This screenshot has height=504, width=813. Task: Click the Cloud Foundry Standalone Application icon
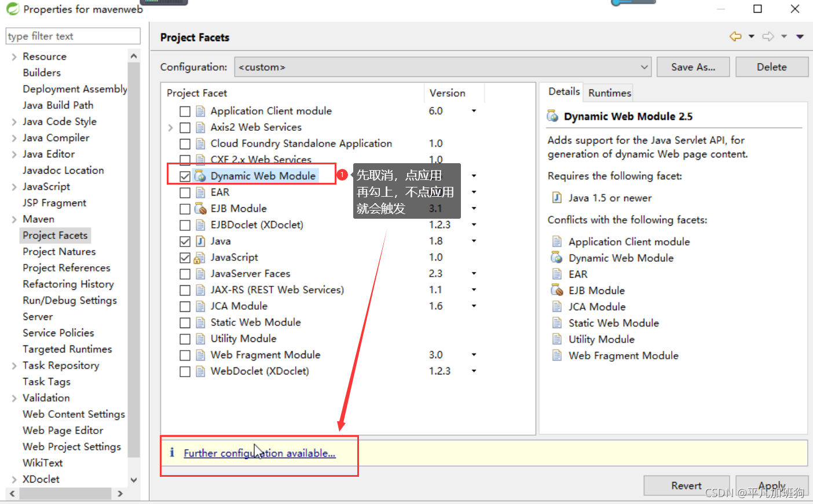tap(200, 144)
